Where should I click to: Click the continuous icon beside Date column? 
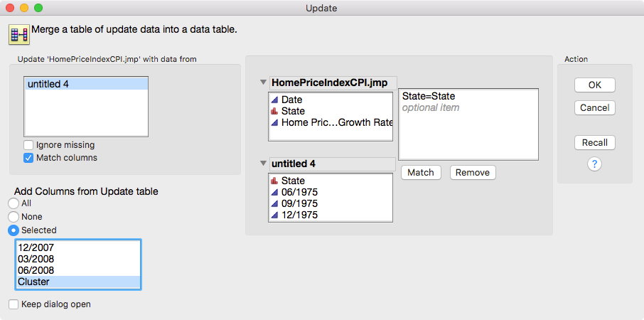274,100
